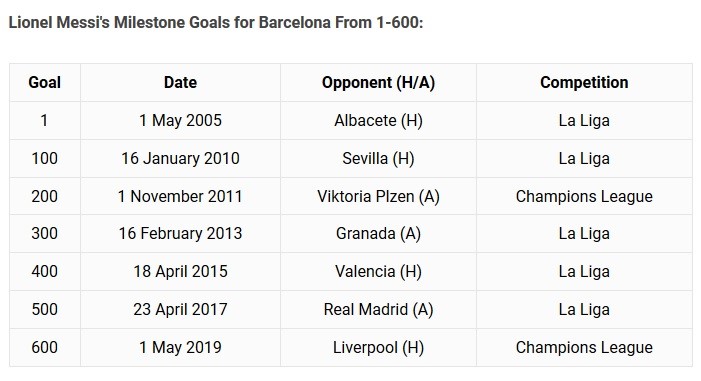Click the 1 November 2011 date cell
This screenshot has width=701, height=381.
pyautogui.click(x=180, y=196)
